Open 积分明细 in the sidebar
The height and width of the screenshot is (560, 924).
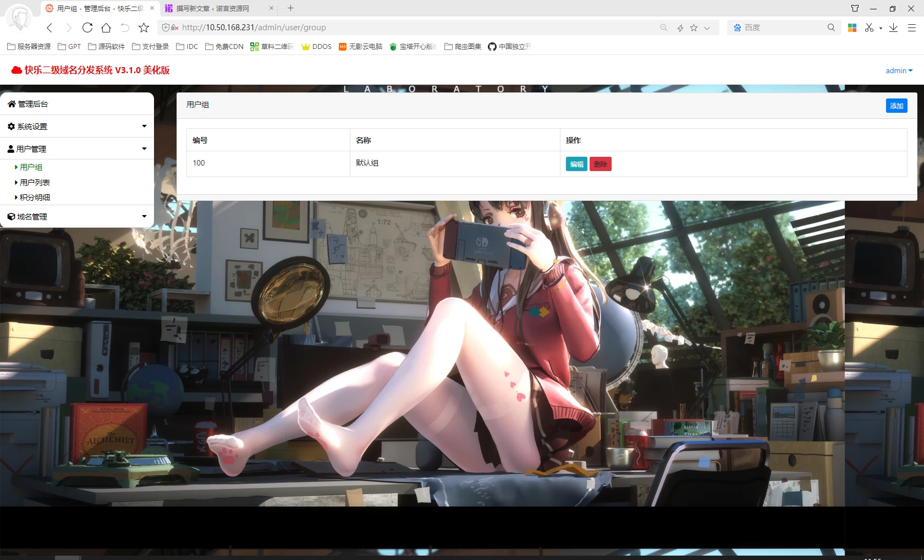(x=35, y=197)
